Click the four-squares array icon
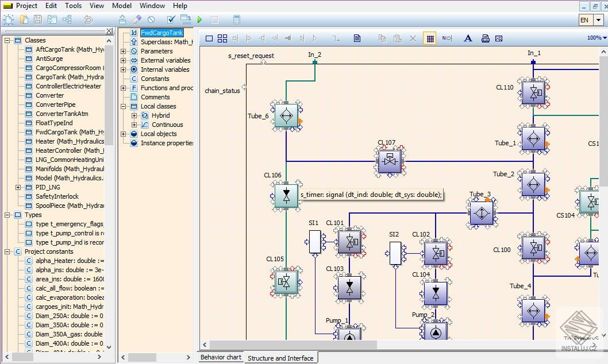The width and height of the screenshot is (608, 364). tap(222, 38)
